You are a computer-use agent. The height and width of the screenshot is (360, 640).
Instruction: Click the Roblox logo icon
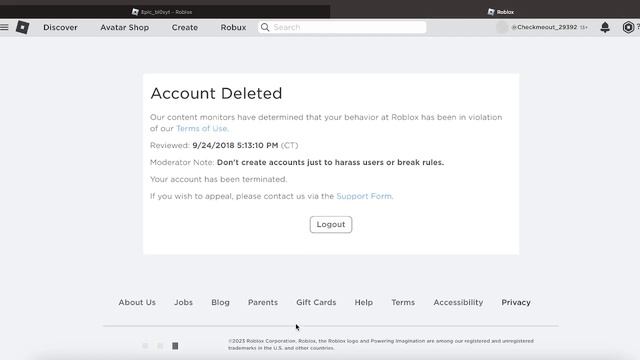tap(22, 27)
